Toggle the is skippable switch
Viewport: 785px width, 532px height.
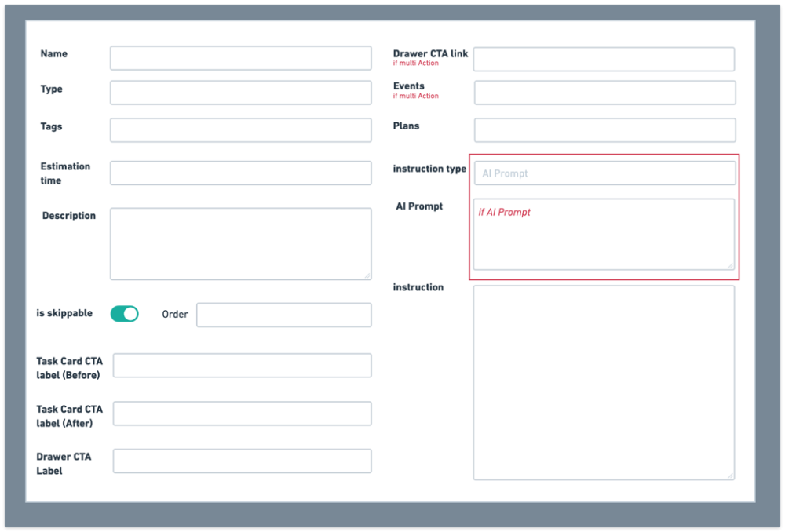click(124, 314)
